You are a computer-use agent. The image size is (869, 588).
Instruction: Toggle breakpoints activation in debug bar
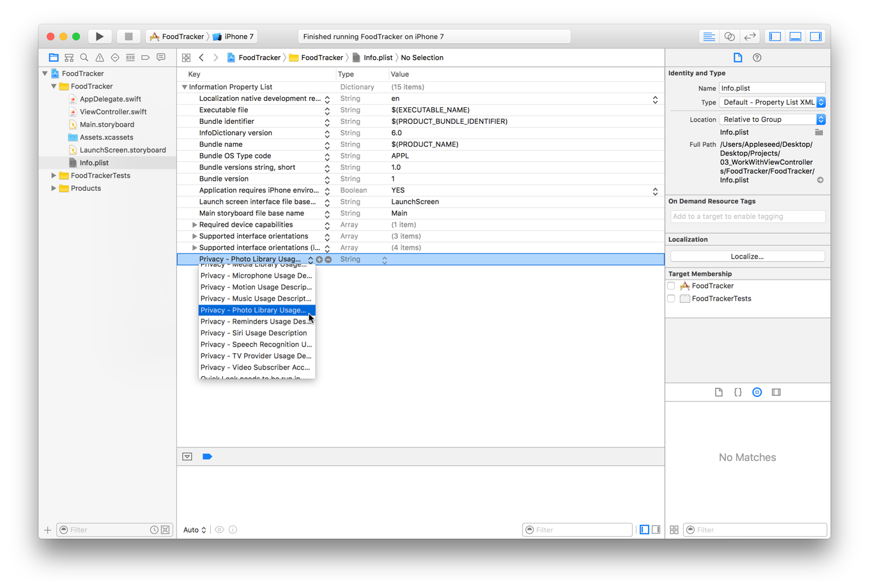pos(207,456)
